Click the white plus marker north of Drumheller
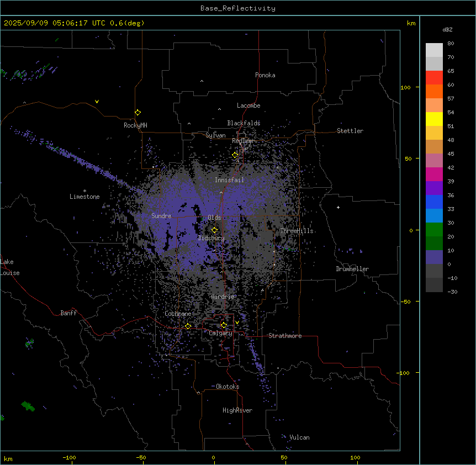 point(338,207)
